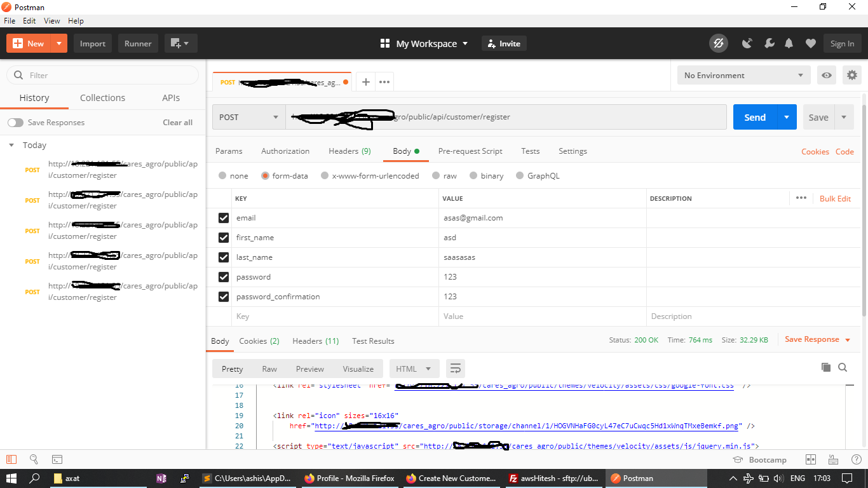Open Windows action center notifications

pos(848,478)
